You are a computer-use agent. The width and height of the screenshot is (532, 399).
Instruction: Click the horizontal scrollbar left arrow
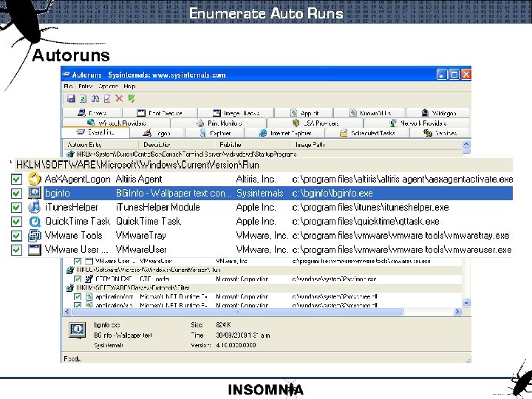[x=67, y=312]
